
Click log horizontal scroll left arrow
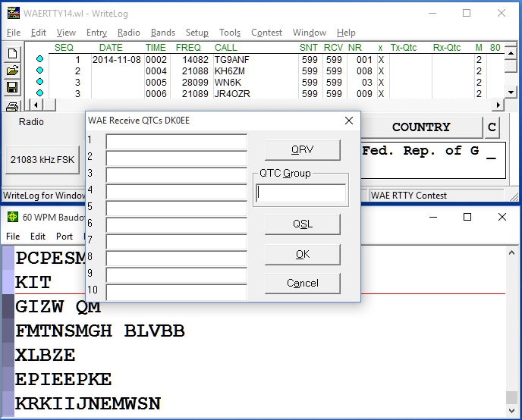click(x=36, y=105)
